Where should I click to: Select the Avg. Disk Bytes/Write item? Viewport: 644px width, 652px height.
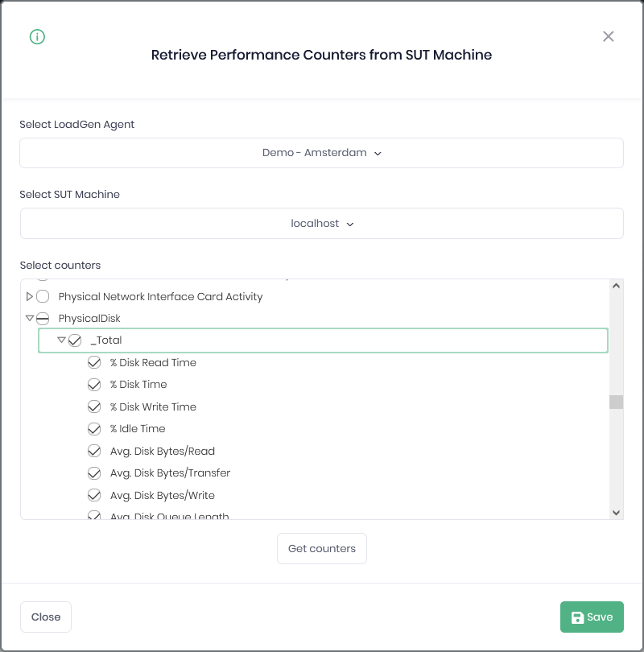[x=163, y=496]
